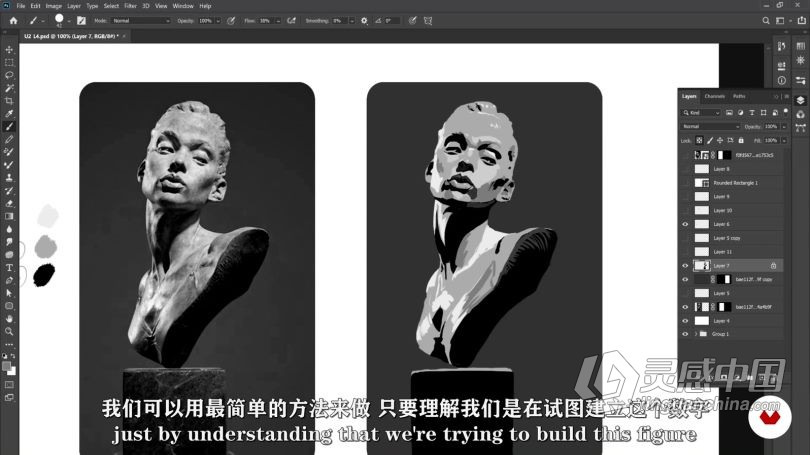Open the Image menu

tap(54, 6)
